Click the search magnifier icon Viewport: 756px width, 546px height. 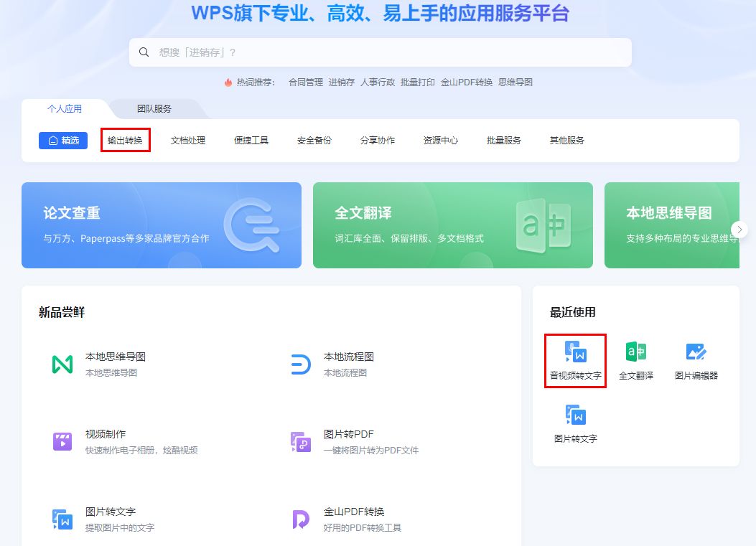[x=144, y=52]
